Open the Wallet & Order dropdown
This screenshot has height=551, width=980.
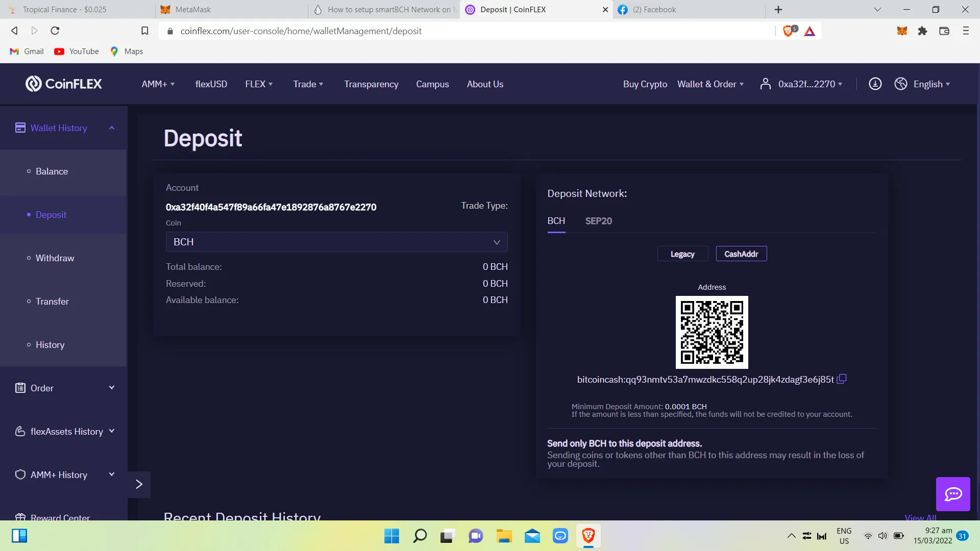click(x=710, y=84)
